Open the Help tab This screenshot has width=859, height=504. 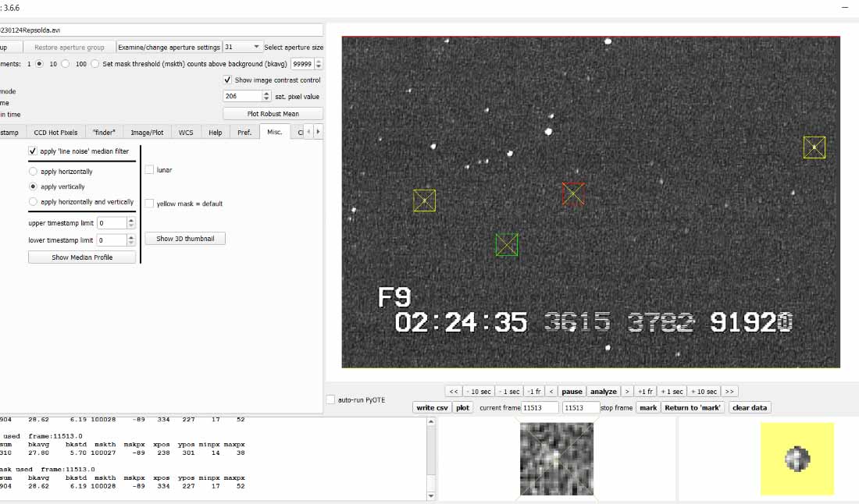point(216,133)
